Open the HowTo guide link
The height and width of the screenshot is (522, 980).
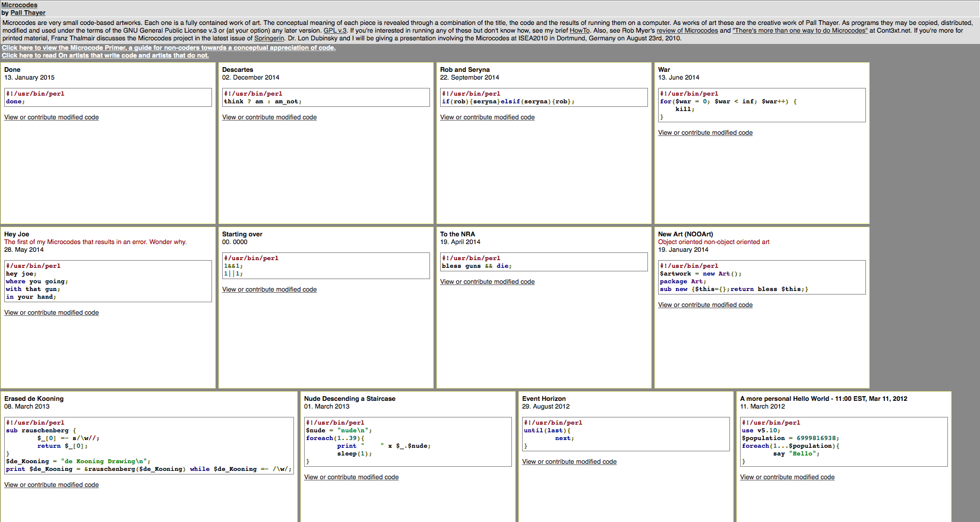580,30
